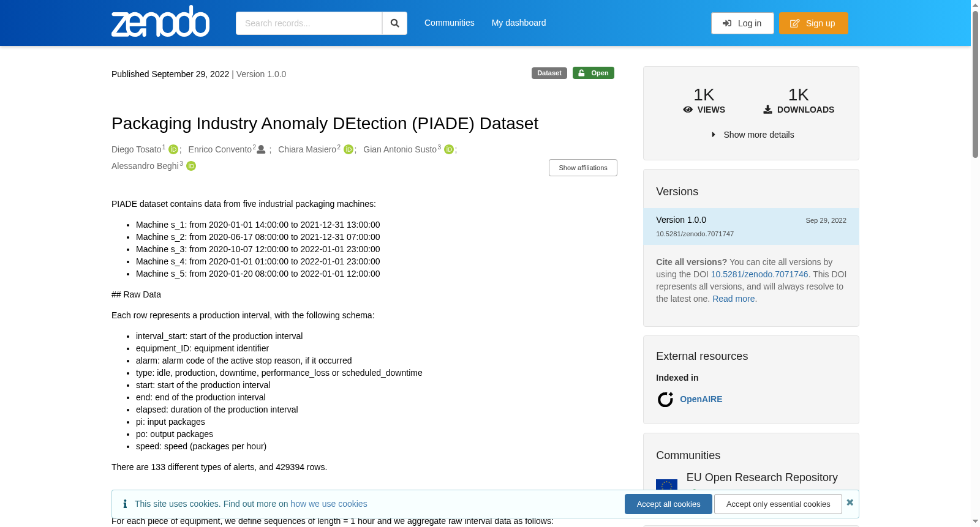Click the Sign up button
Viewport: 980px width, 527px height.
813,23
